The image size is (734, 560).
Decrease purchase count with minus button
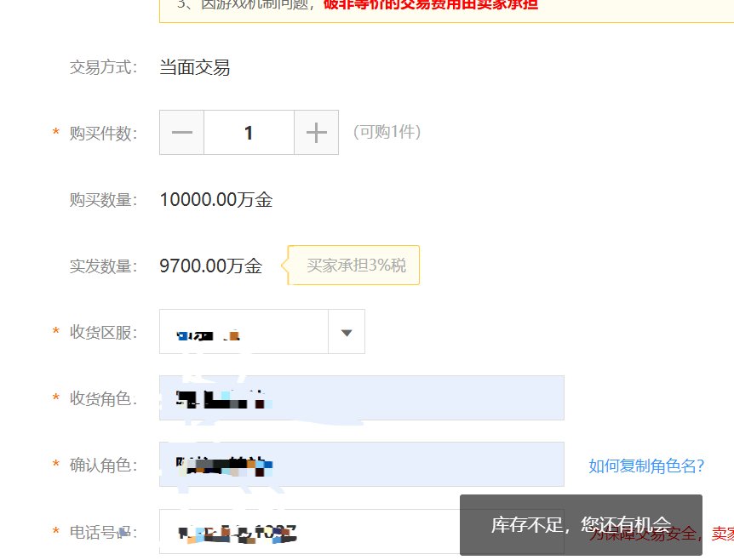click(181, 133)
